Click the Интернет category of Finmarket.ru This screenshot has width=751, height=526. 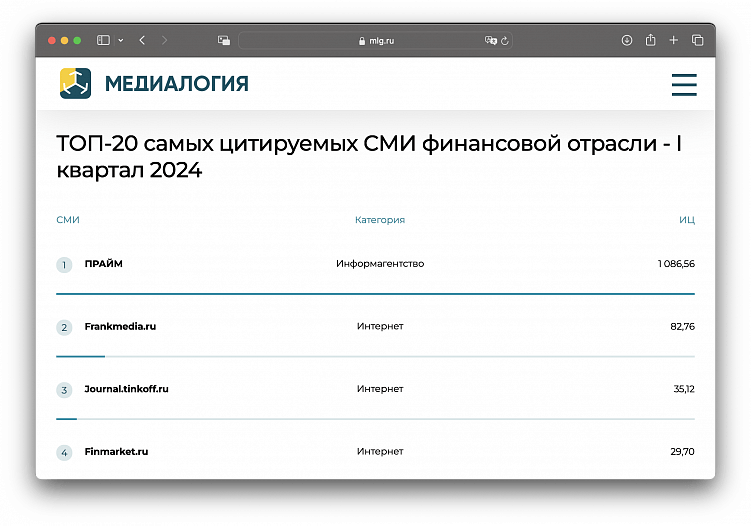point(380,451)
